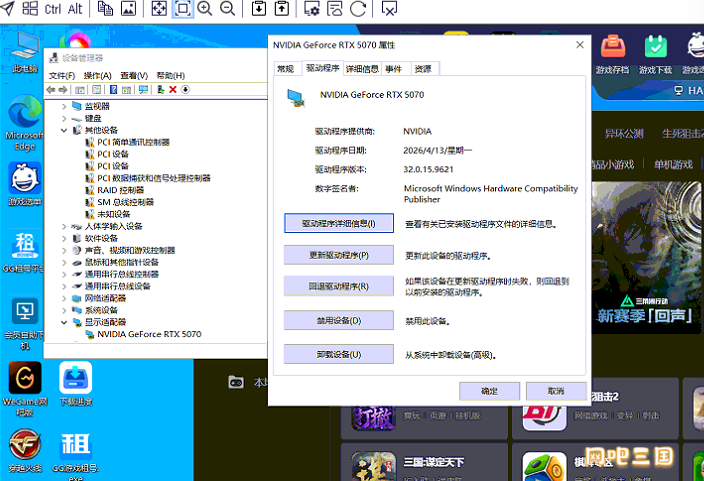The image size is (704, 481).
Task: Open the 游戏菜单 desktop icon
Action: (25, 184)
